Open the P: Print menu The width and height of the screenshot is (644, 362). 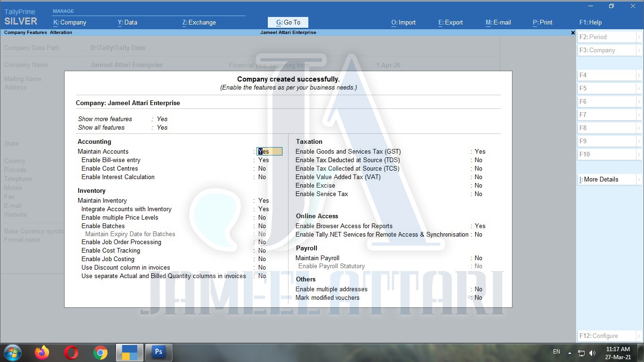tap(543, 22)
